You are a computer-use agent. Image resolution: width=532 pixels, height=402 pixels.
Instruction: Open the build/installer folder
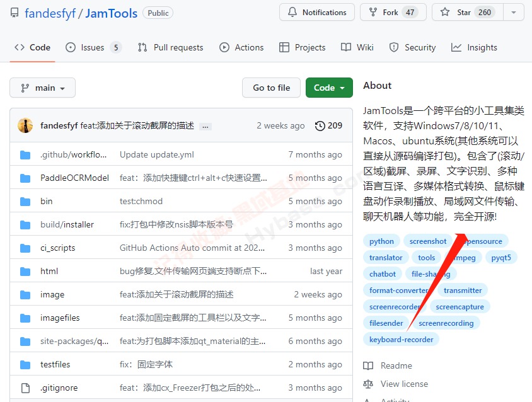coord(67,224)
